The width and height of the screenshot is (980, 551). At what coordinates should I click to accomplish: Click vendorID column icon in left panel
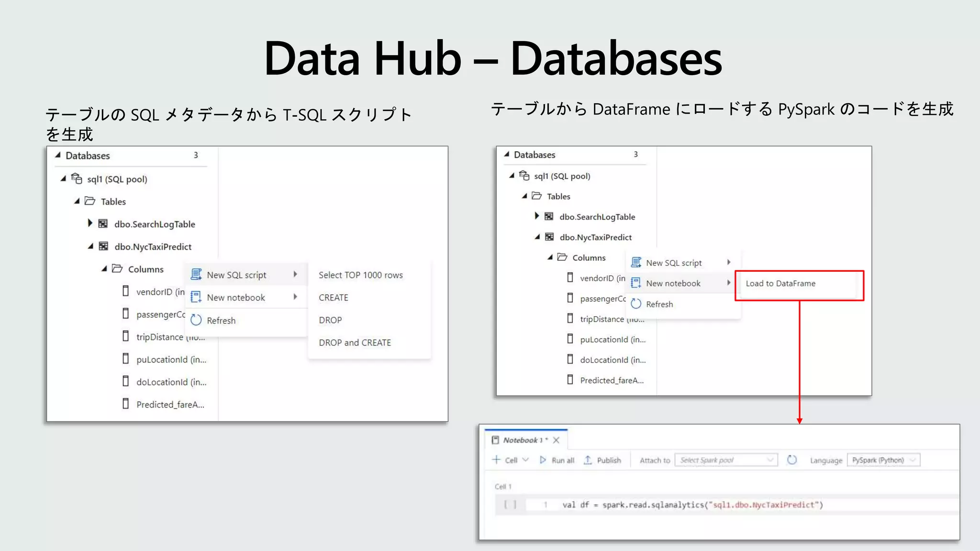click(125, 291)
